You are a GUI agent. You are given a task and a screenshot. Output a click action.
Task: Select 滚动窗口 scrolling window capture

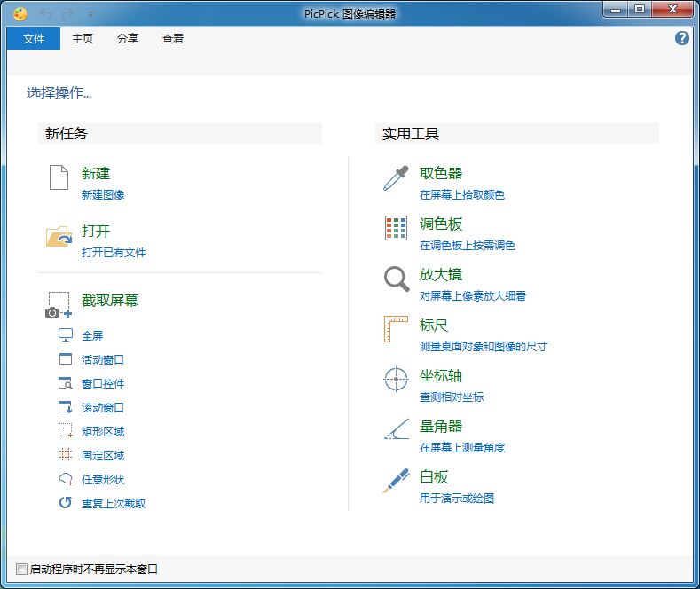point(102,408)
